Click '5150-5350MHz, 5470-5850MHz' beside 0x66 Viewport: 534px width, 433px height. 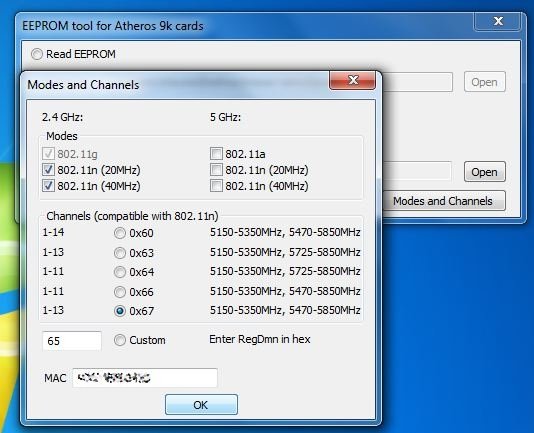pos(285,291)
